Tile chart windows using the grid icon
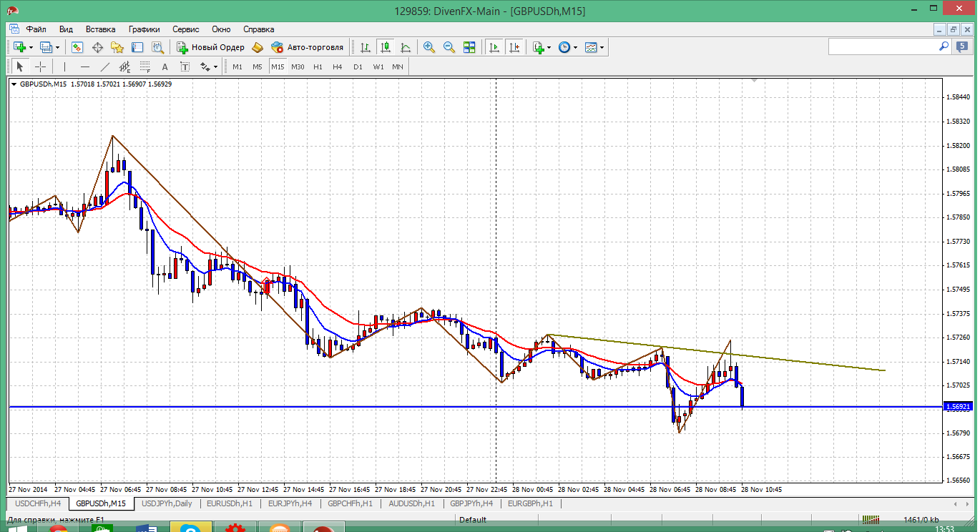This screenshot has width=980, height=532. [x=469, y=47]
